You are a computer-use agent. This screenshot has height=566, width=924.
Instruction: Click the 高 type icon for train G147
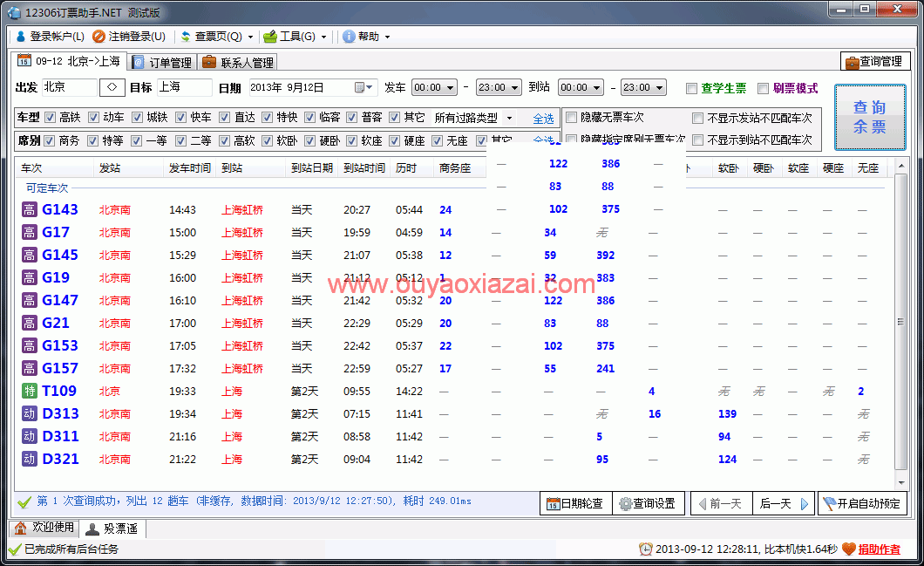(x=29, y=301)
